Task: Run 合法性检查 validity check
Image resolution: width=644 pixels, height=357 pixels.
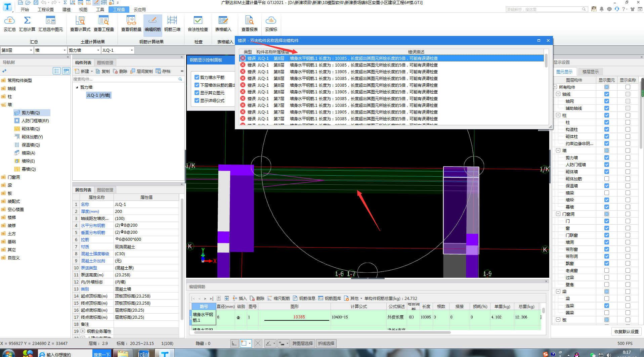Action: click(198, 24)
